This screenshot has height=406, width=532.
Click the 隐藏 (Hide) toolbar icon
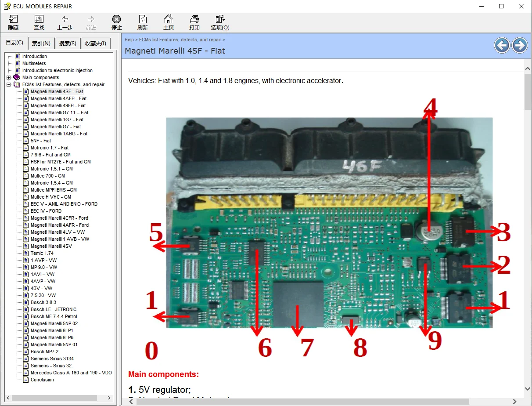[13, 22]
